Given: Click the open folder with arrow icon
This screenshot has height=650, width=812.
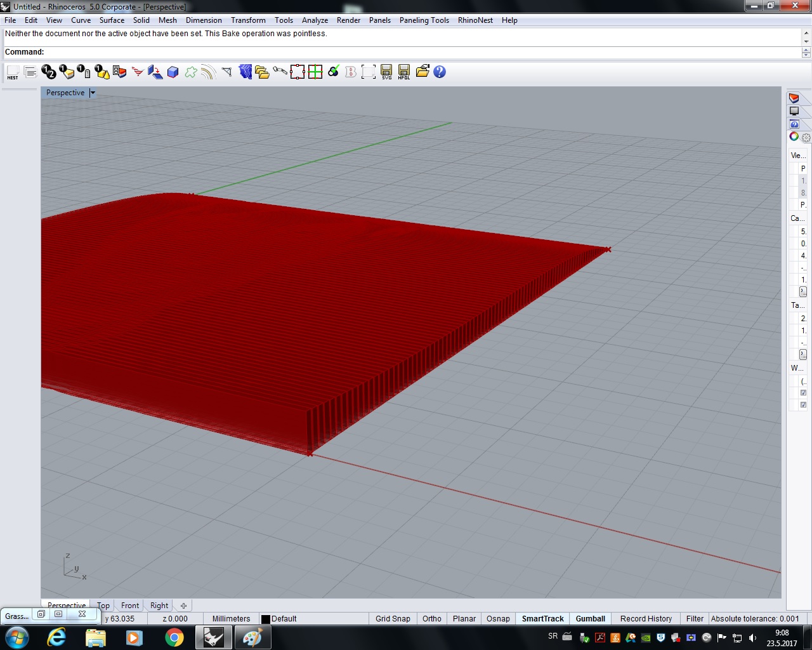Looking at the screenshot, I should coord(422,72).
